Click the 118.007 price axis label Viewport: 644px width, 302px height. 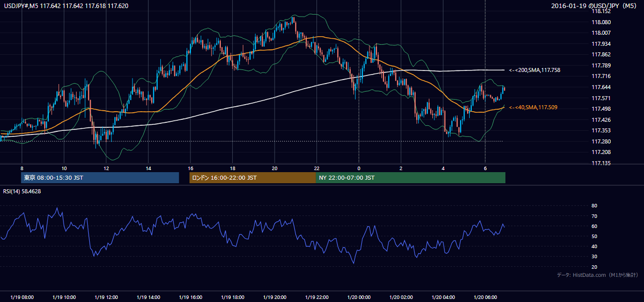point(601,33)
